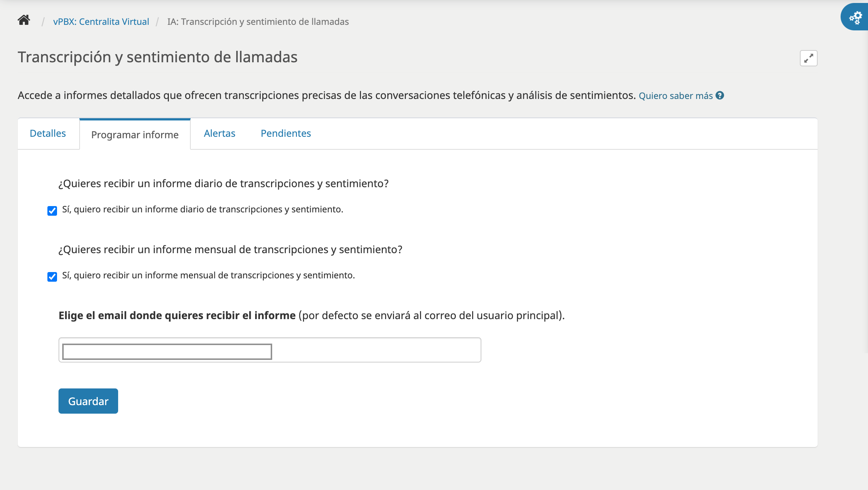This screenshot has width=868, height=490.
Task: Click Guardar to save settings
Action: 88,400
